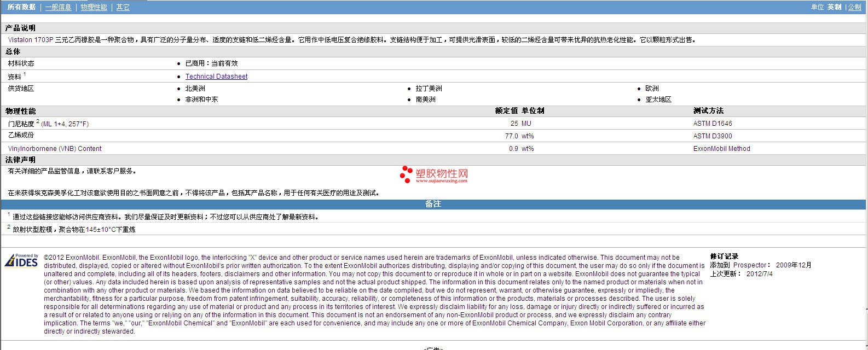Select the 已商用：当前有效 status text
This screenshot has width=868, height=350.
coord(211,63)
